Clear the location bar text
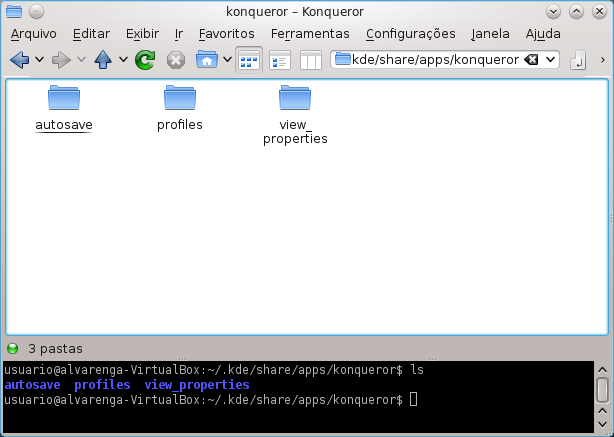The height and width of the screenshot is (437, 614). coord(531,60)
